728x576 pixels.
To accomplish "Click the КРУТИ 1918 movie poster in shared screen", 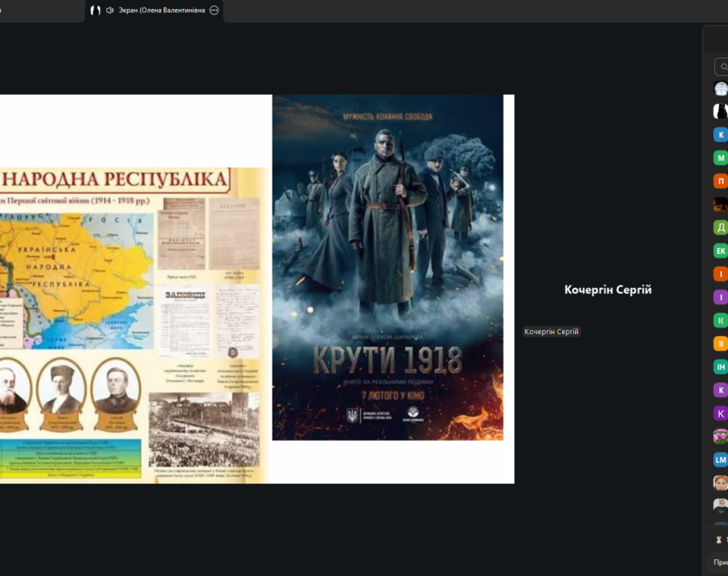I will coord(388,268).
